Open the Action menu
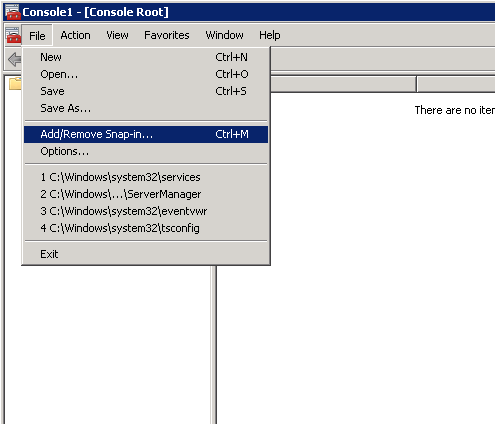 [75, 35]
